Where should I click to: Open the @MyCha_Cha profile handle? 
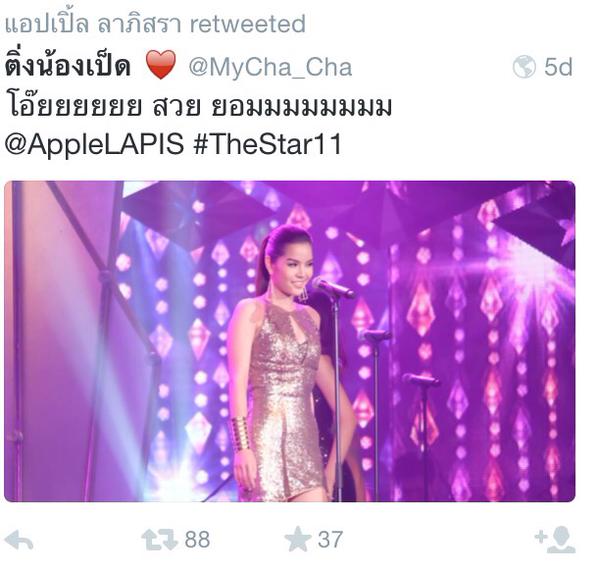click(270, 67)
